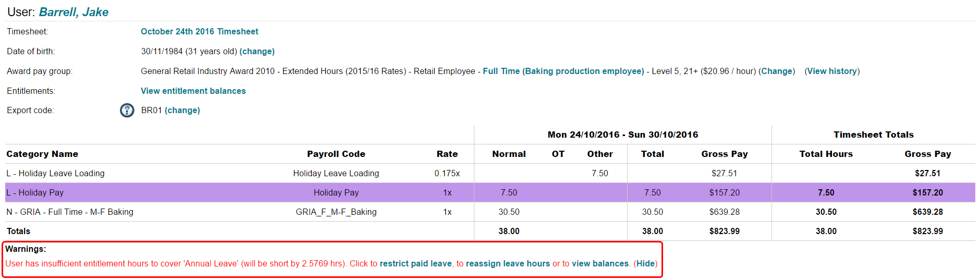Click view balances link in warning
This screenshot has height=280, width=980.
[x=601, y=264]
